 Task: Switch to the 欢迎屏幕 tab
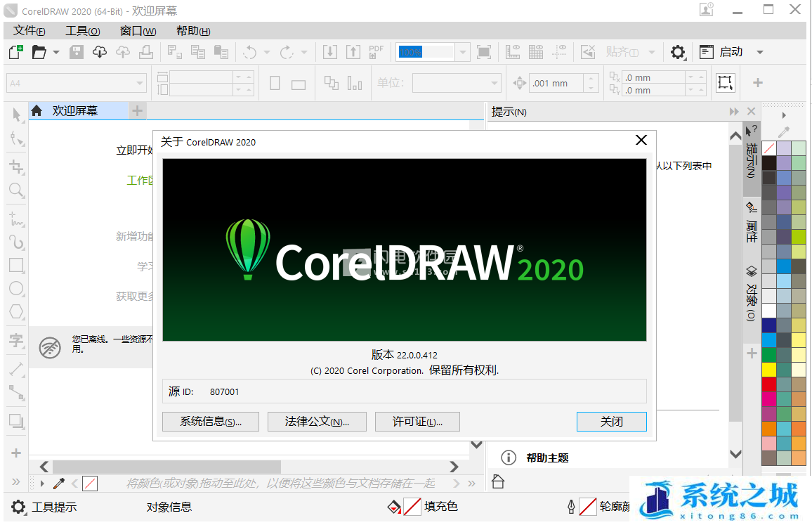tap(78, 111)
